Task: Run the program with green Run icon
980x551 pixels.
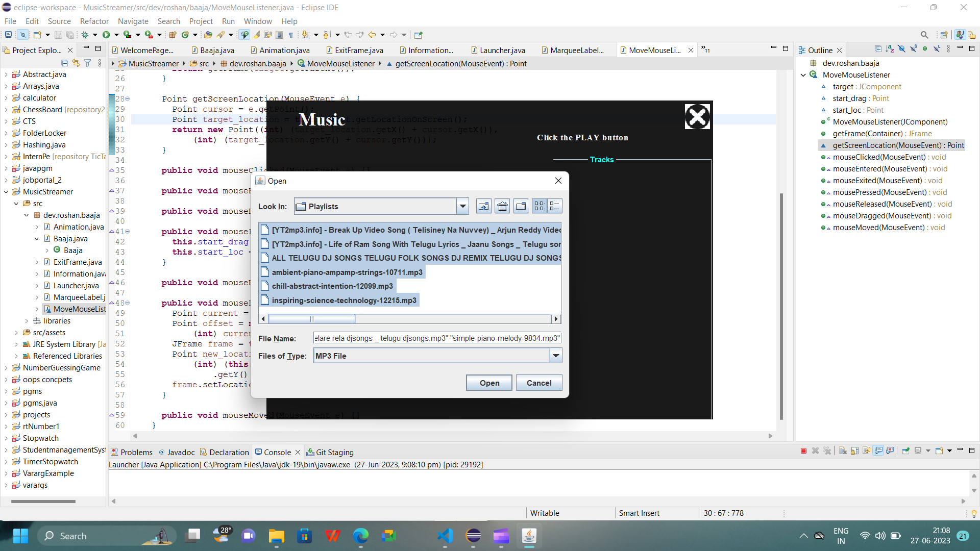Action: pos(106,35)
